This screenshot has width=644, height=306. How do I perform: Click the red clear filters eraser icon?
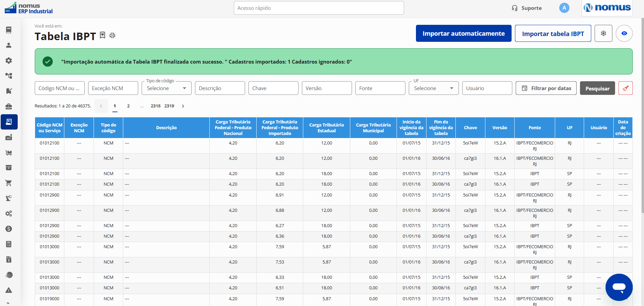626,88
